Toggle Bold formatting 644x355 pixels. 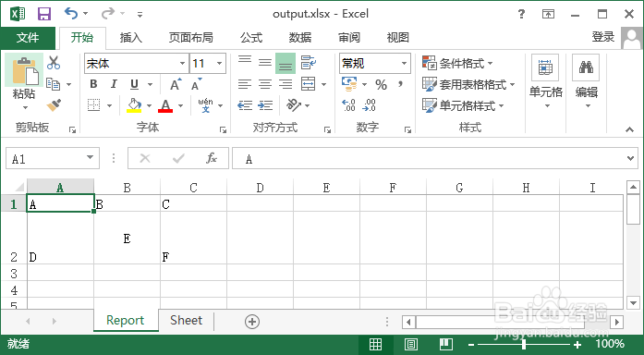pyautogui.click(x=93, y=84)
